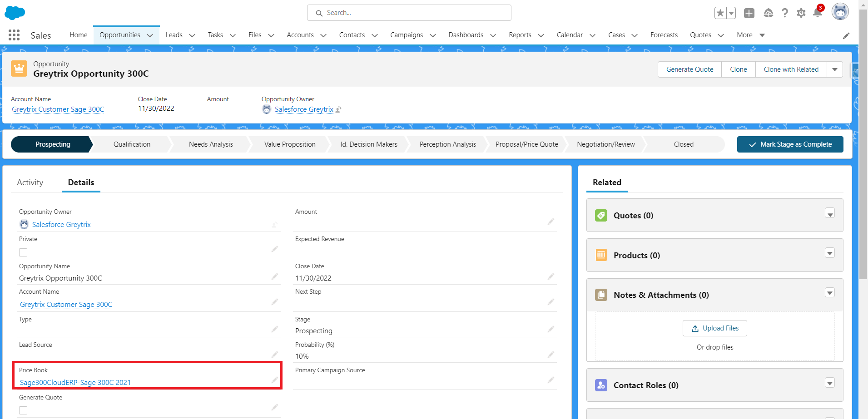Edit the Lead Source pencil

(275, 354)
